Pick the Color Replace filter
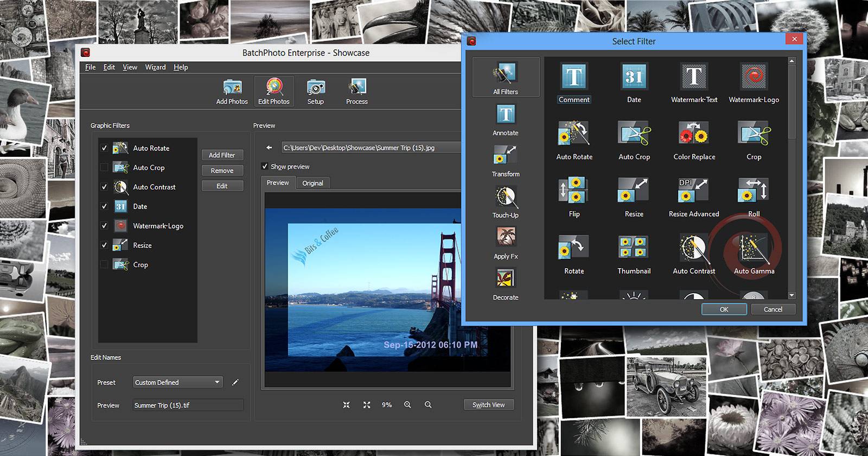The width and height of the screenshot is (868, 456). pyautogui.click(x=694, y=140)
